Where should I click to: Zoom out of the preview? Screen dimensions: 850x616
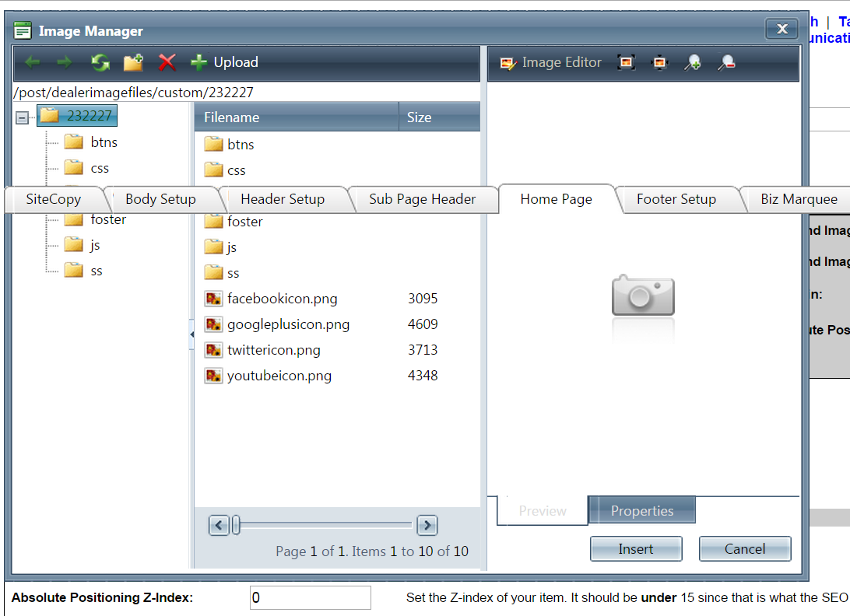tap(726, 63)
